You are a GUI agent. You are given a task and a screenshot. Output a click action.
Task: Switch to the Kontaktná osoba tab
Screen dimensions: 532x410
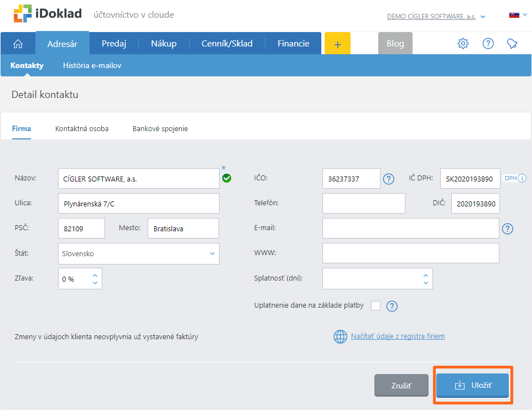pyautogui.click(x=82, y=128)
